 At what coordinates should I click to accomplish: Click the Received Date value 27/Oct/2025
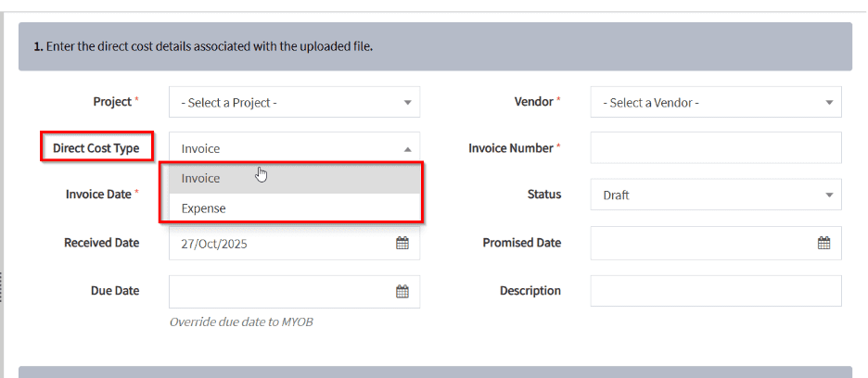coord(214,243)
